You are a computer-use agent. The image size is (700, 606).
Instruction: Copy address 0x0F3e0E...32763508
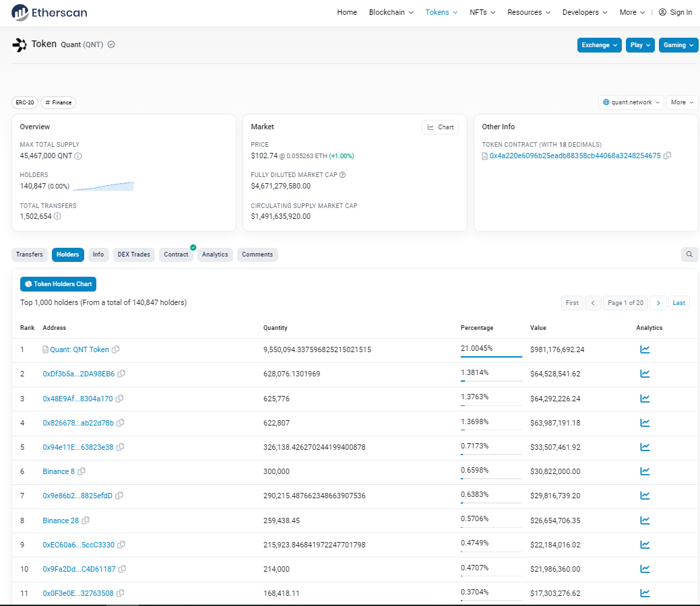(121, 593)
